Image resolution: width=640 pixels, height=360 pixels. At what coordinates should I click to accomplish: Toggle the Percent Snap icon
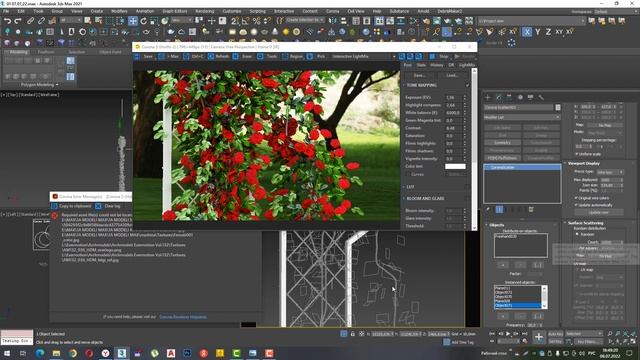click(256, 21)
